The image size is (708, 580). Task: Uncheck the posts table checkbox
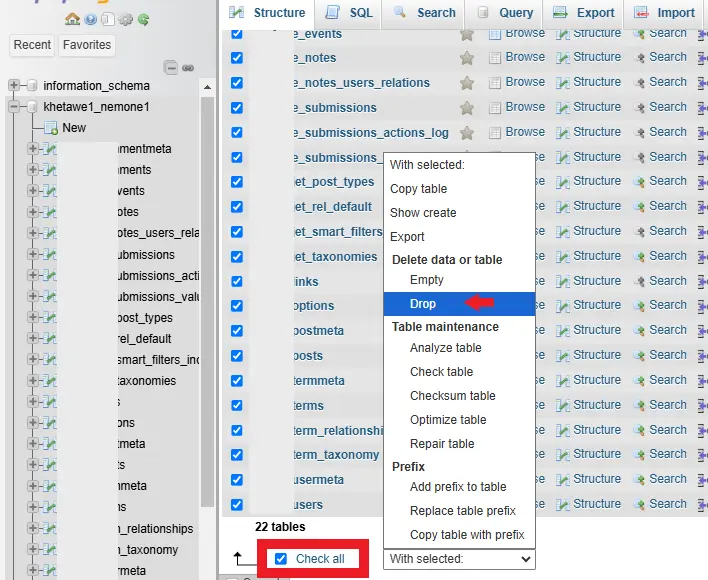pyautogui.click(x=237, y=356)
